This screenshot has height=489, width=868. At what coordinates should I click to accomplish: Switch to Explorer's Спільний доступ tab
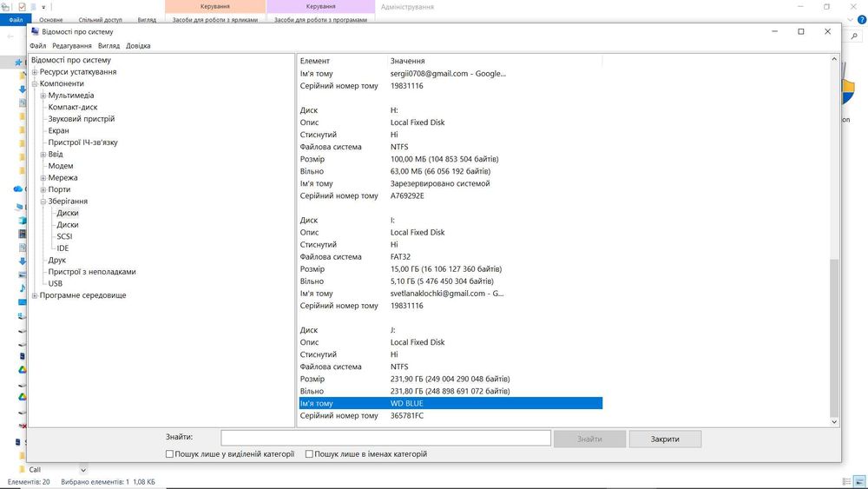(x=100, y=20)
